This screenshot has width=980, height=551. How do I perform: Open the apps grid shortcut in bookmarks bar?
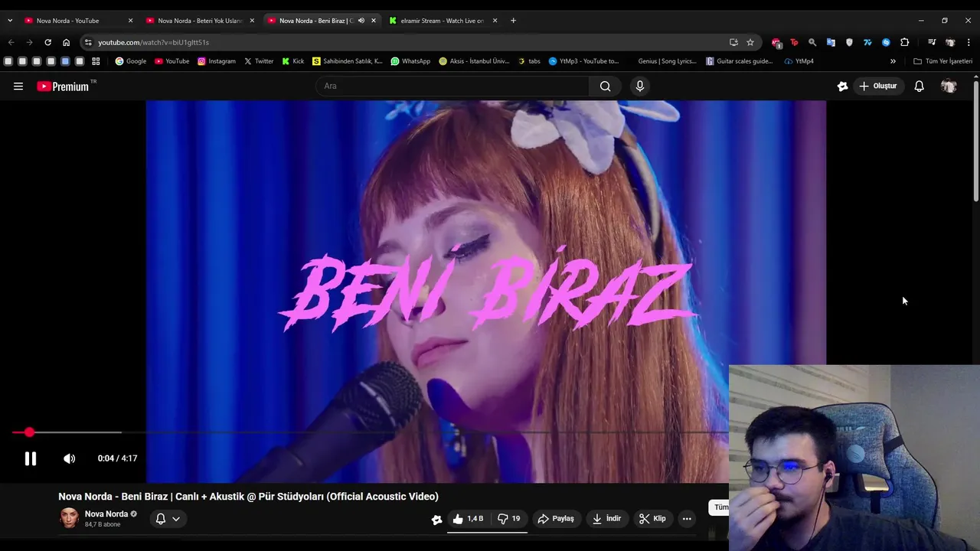point(96,61)
